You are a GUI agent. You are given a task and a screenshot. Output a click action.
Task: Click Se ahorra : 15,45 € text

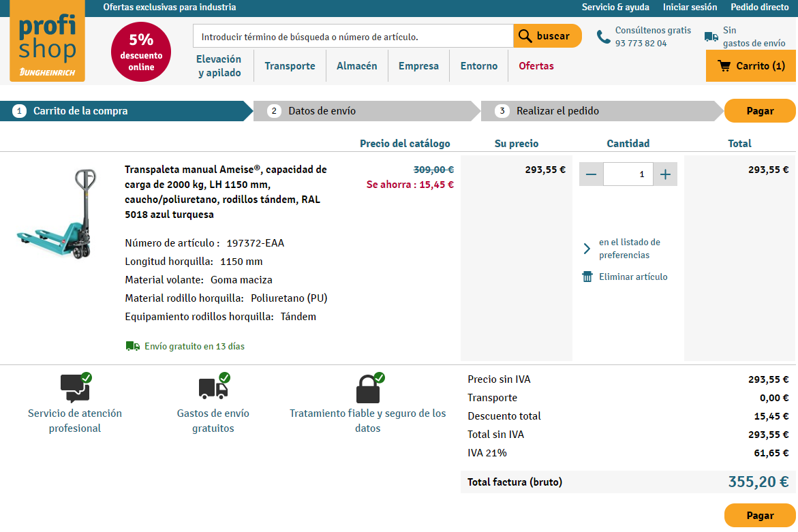(410, 185)
